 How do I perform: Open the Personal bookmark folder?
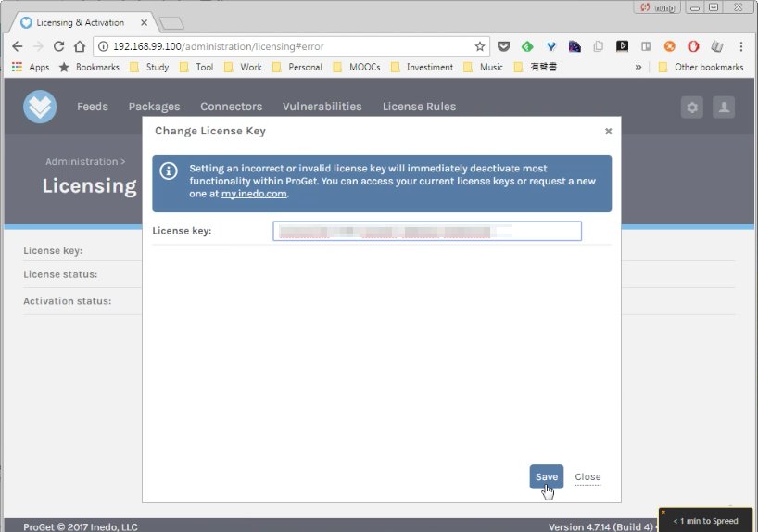point(297,67)
